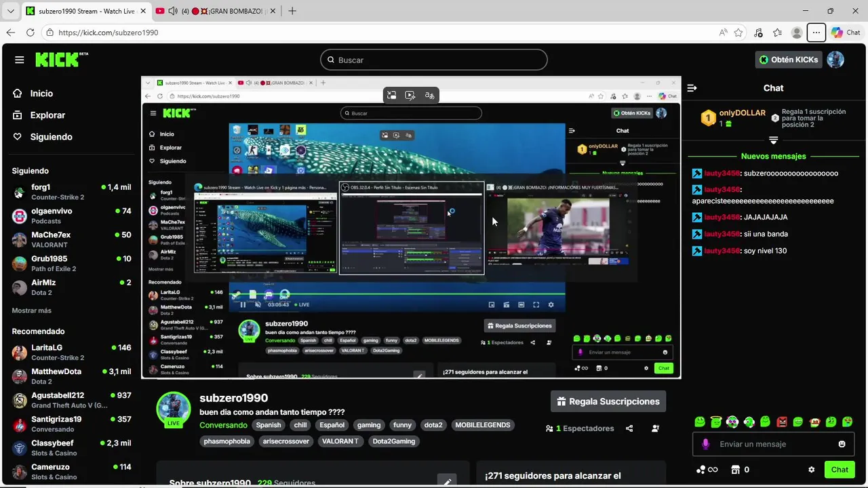Click lauty3456 on the JAJAJAJAJA message
Image resolution: width=868 pixels, height=488 pixels.
click(x=722, y=218)
